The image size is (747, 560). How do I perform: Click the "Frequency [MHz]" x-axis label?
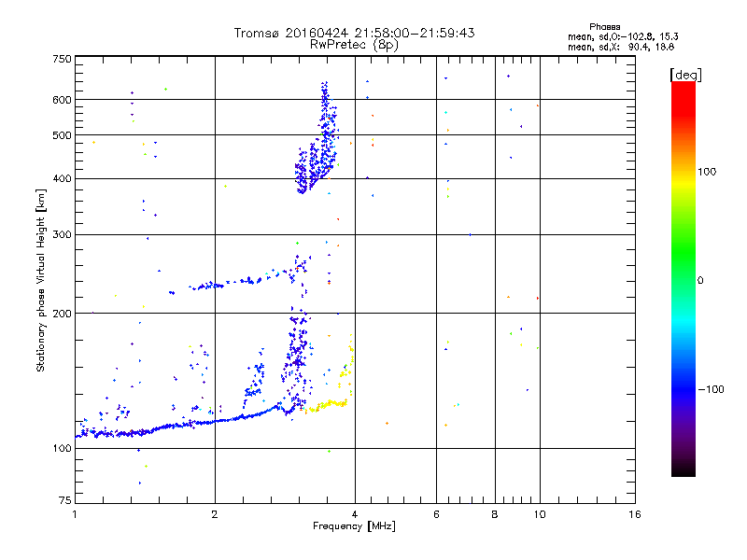pos(354,526)
